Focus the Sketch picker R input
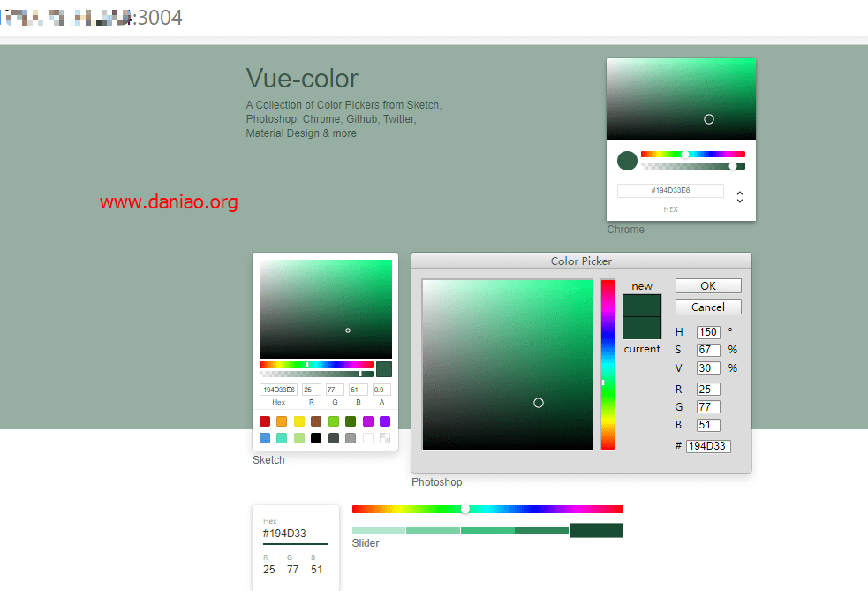Screen dimensions: 868x591 coord(311,390)
